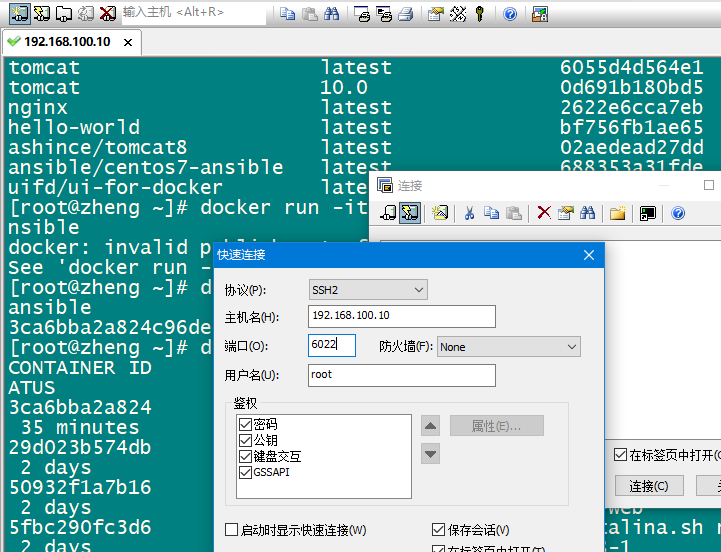721x552 pixels.
Task: Open the 协议 SSH2 dropdown
Action: point(368,290)
